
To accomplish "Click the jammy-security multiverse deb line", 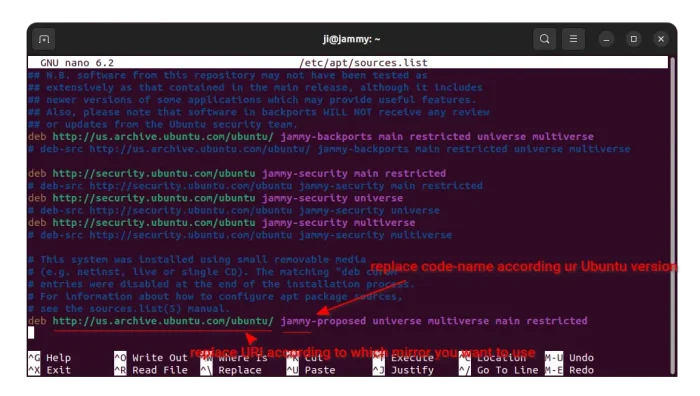I will point(221,222).
